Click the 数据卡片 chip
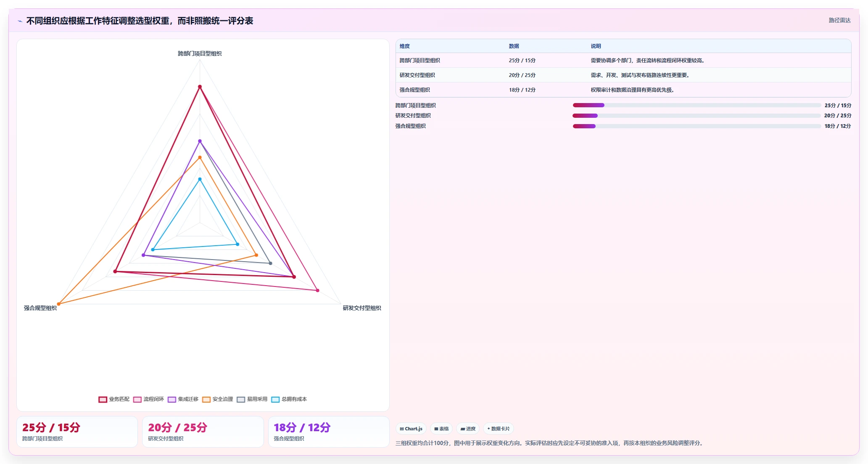Viewport: 868px width, 464px height. pos(499,429)
